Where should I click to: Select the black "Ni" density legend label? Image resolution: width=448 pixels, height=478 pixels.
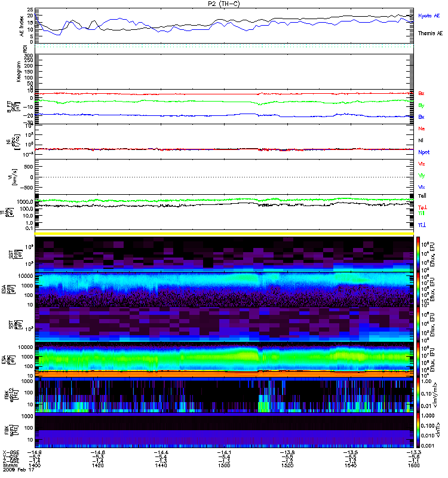pos(421,140)
